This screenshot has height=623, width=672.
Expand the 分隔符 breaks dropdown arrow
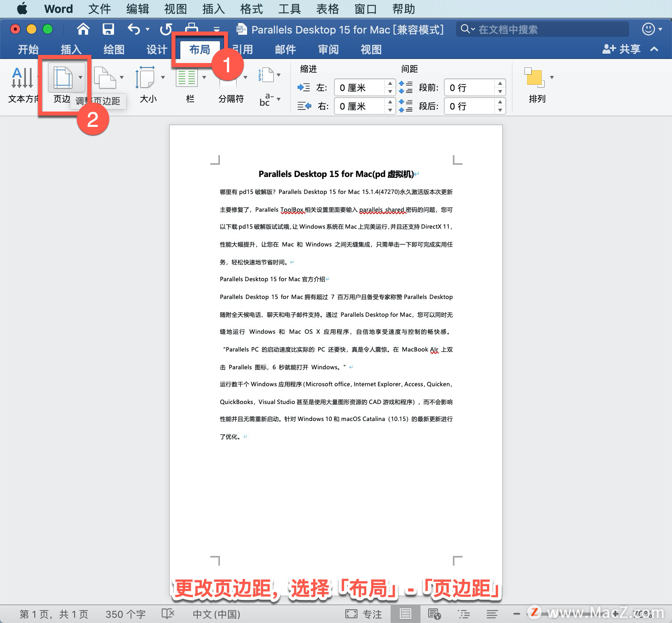tap(245, 77)
